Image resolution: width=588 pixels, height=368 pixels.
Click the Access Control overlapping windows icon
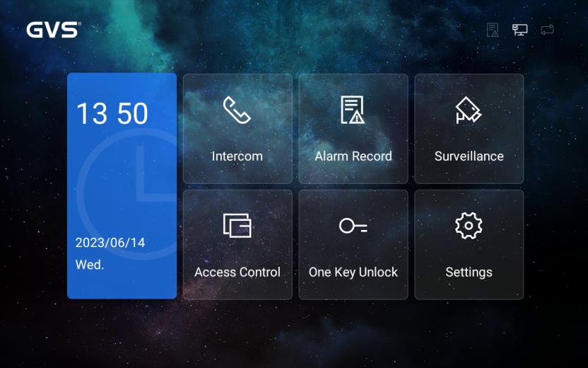coord(237,225)
